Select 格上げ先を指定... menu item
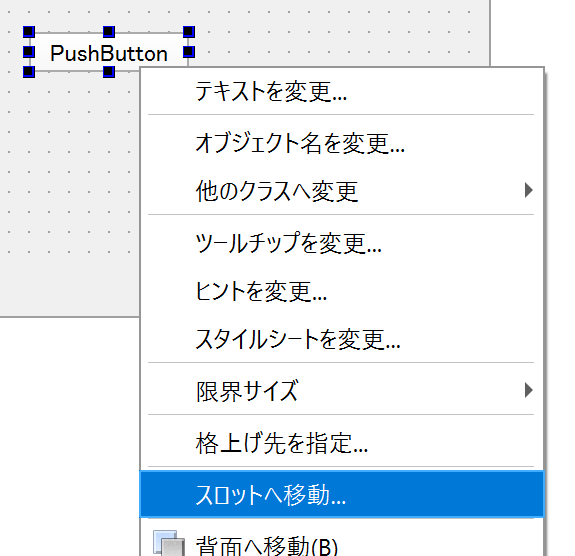Screen dimensions: 575x556 [x=341, y=442]
